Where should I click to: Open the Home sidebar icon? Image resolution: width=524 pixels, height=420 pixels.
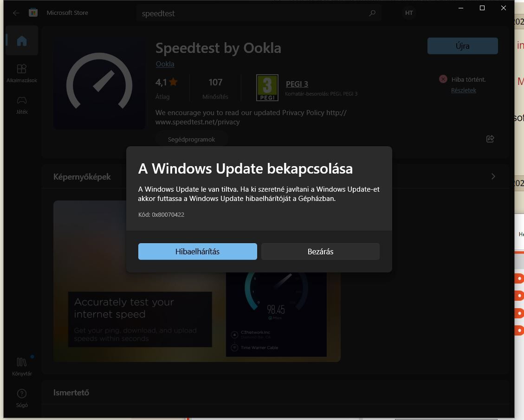coord(22,41)
